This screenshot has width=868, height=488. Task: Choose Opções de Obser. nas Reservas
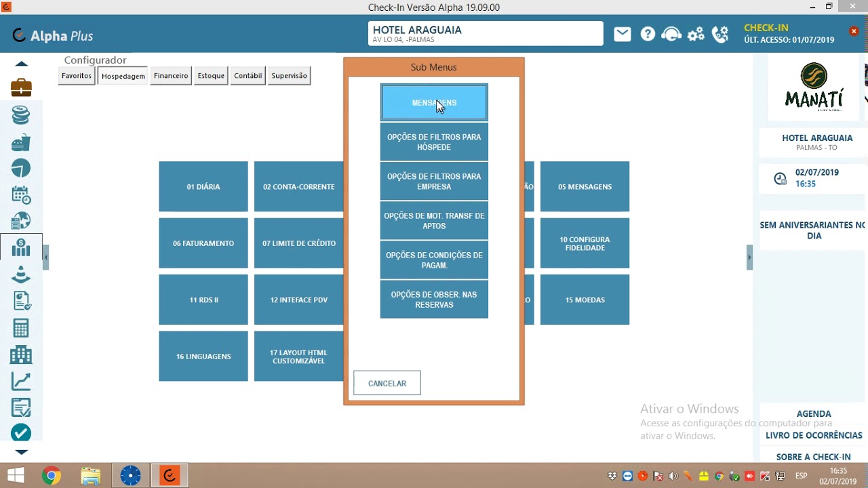(x=434, y=300)
